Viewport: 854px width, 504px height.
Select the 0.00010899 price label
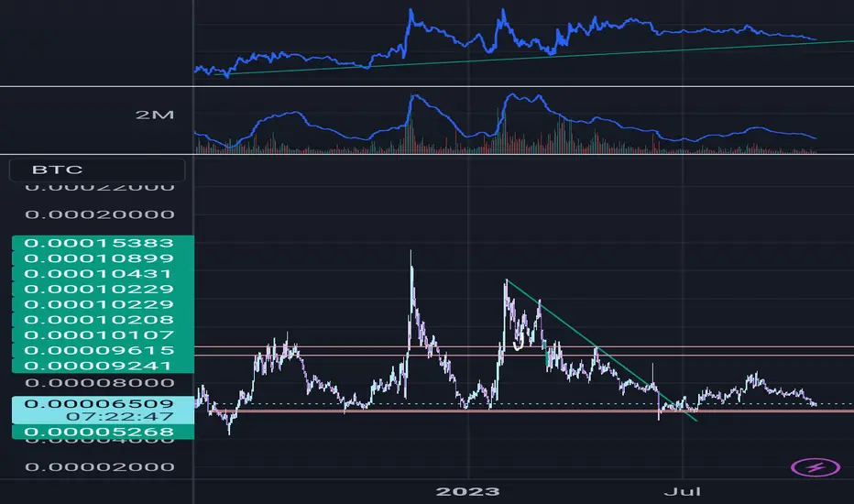pos(103,258)
